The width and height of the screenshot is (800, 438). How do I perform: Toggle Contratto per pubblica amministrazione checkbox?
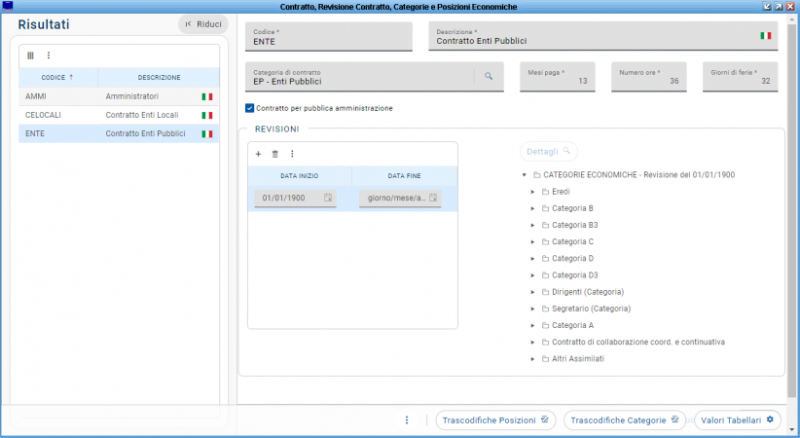pos(249,108)
